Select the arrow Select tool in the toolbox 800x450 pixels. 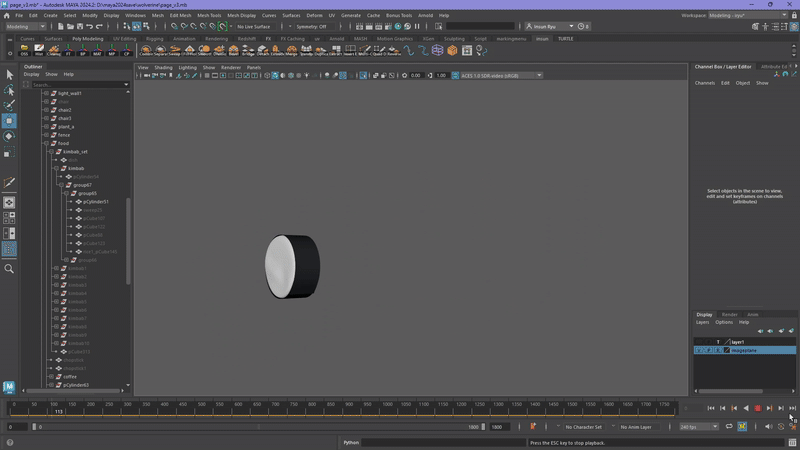[9, 75]
